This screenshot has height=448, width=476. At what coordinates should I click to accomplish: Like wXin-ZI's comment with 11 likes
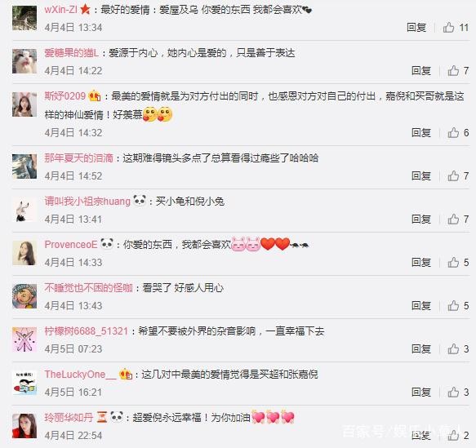point(448,28)
